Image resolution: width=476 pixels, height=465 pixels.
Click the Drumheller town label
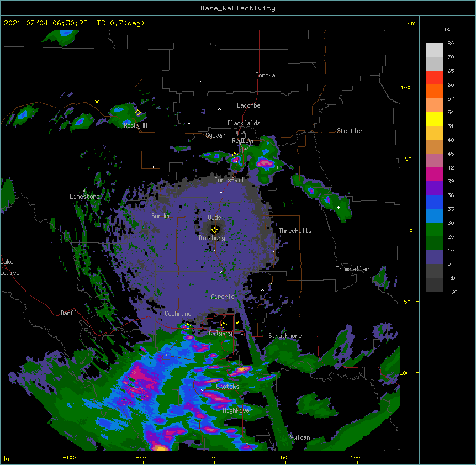[x=352, y=269]
